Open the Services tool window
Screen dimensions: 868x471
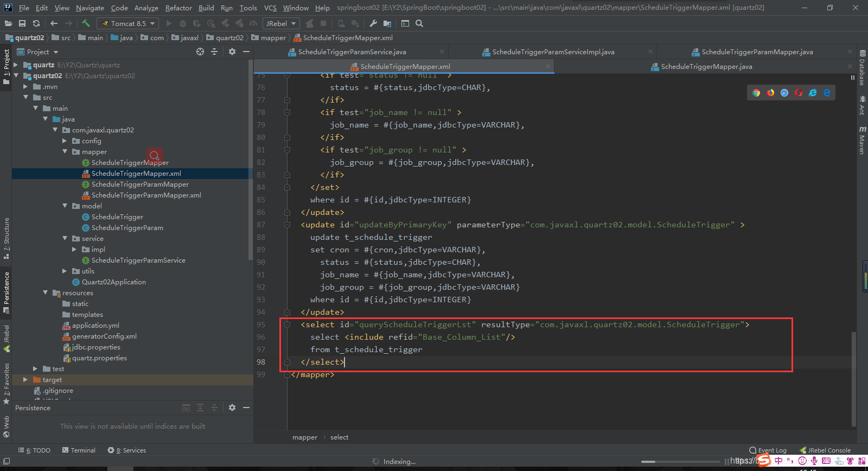(x=127, y=450)
